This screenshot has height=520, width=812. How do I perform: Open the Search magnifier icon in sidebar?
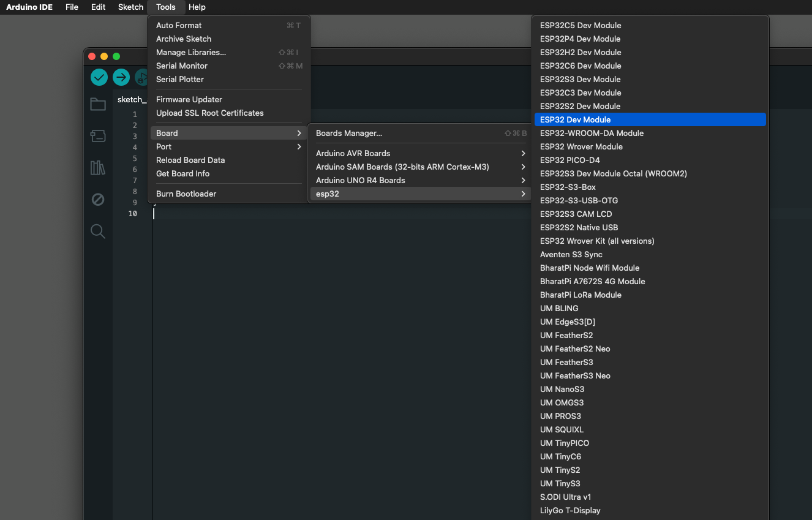point(98,231)
